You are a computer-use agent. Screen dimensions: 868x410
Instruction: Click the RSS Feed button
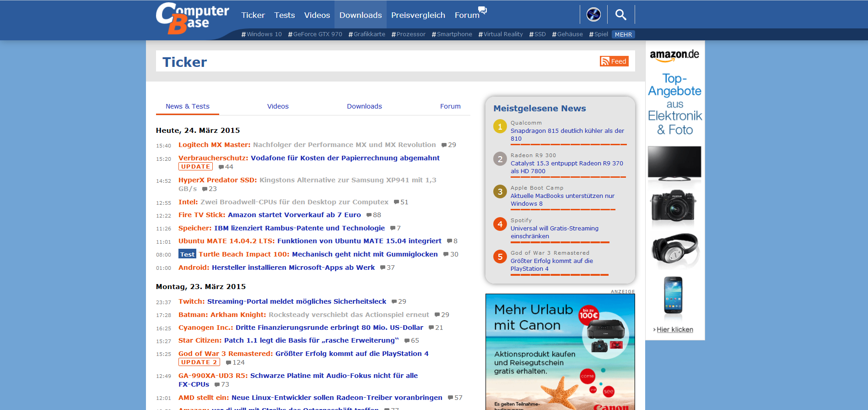coord(614,61)
